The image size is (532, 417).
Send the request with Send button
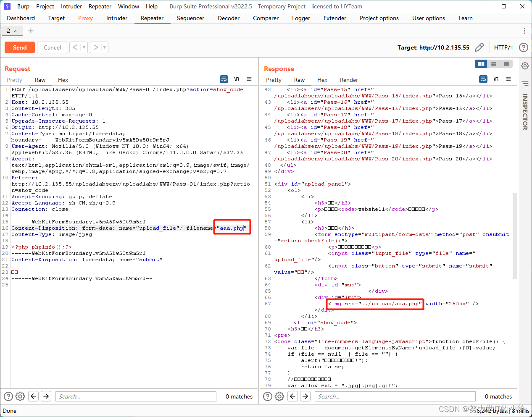[x=20, y=47]
